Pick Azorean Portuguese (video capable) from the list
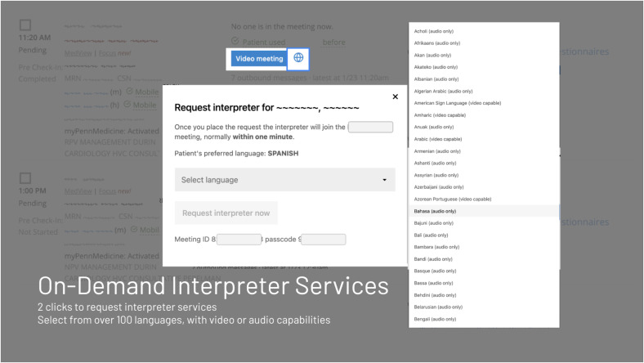The image size is (644, 363). point(453,199)
